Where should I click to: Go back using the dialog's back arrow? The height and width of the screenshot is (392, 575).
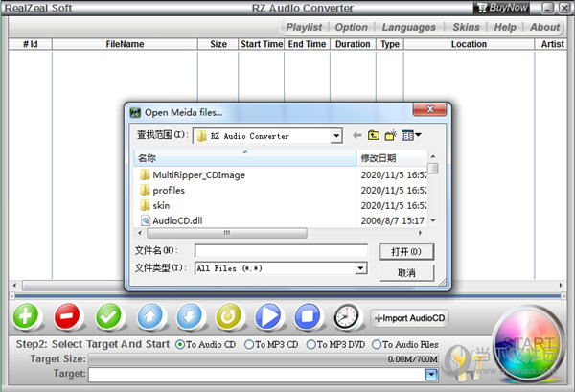[x=356, y=136]
